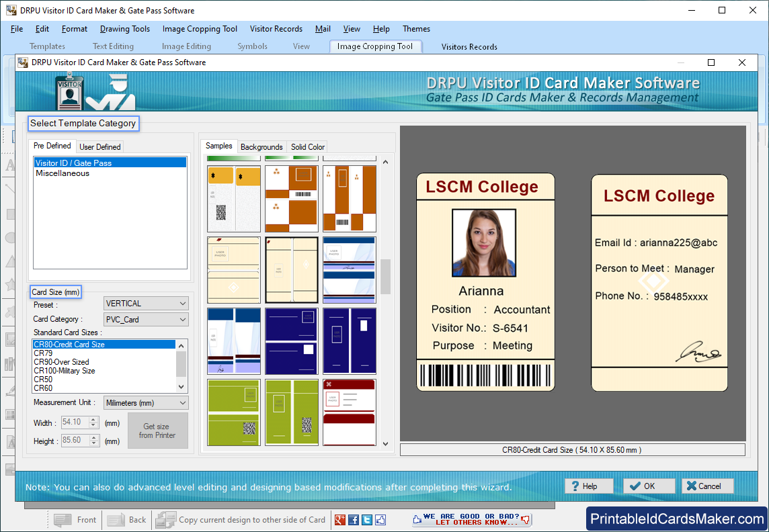
Task: Click the Twitter share icon
Action: [367, 520]
